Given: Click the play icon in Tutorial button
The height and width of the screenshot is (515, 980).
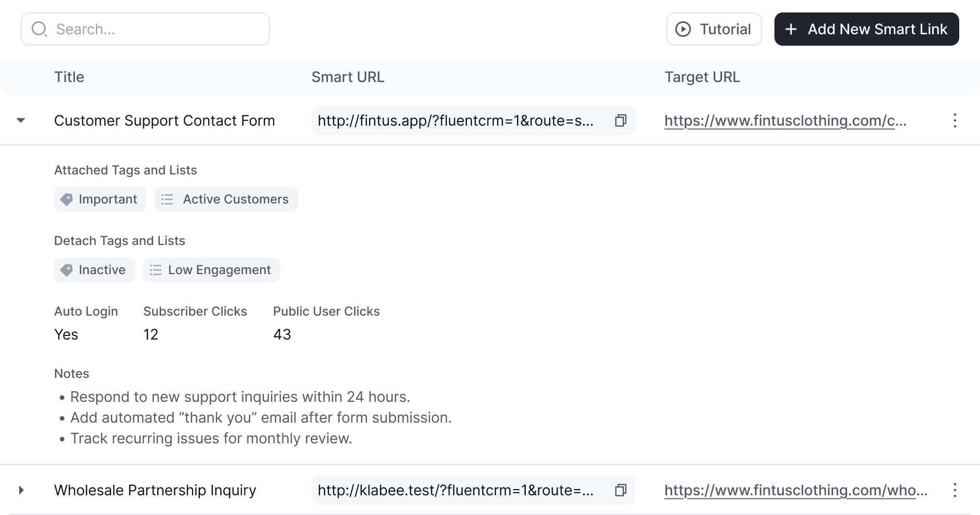Looking at the screenshot, I should (x=683, y=29).
